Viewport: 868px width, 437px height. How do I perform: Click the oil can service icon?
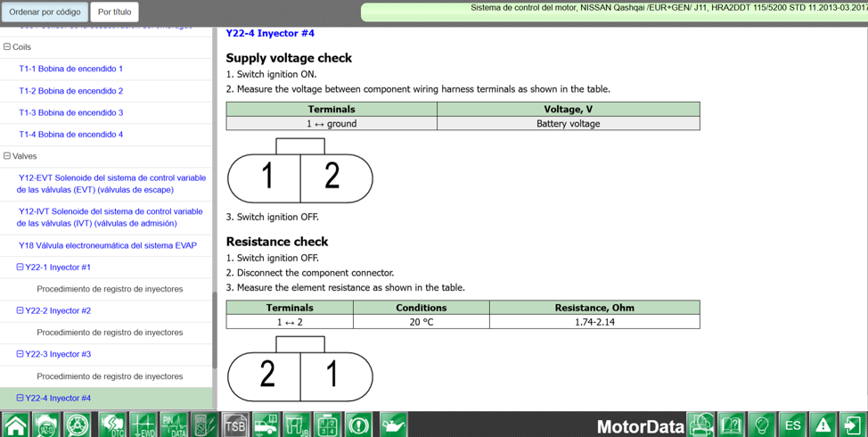[393, 425]
